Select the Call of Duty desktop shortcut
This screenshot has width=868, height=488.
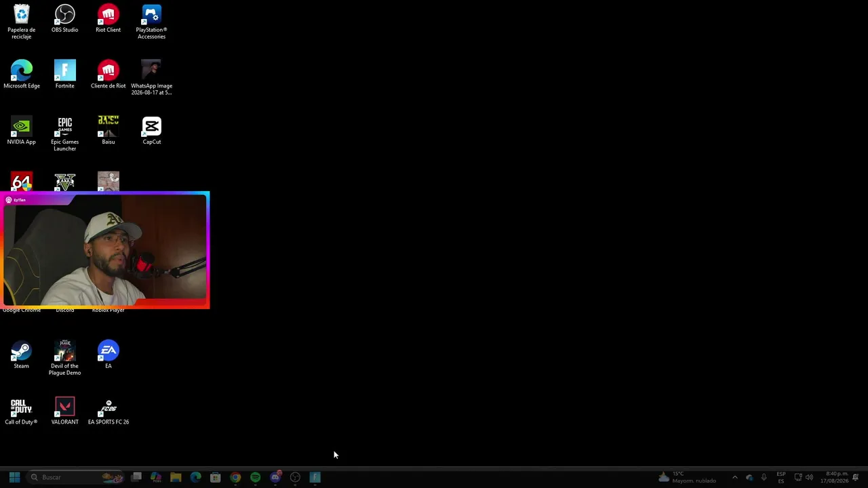(x=22, y=411)
